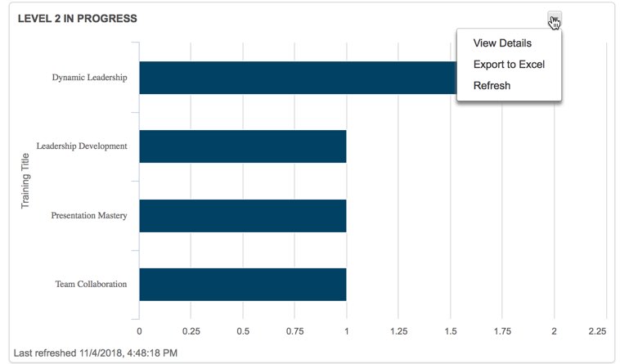Click the Leadership Development axis label
This screenshot has width=620, height=364.
pyautogui.click(x=82, y=146)
